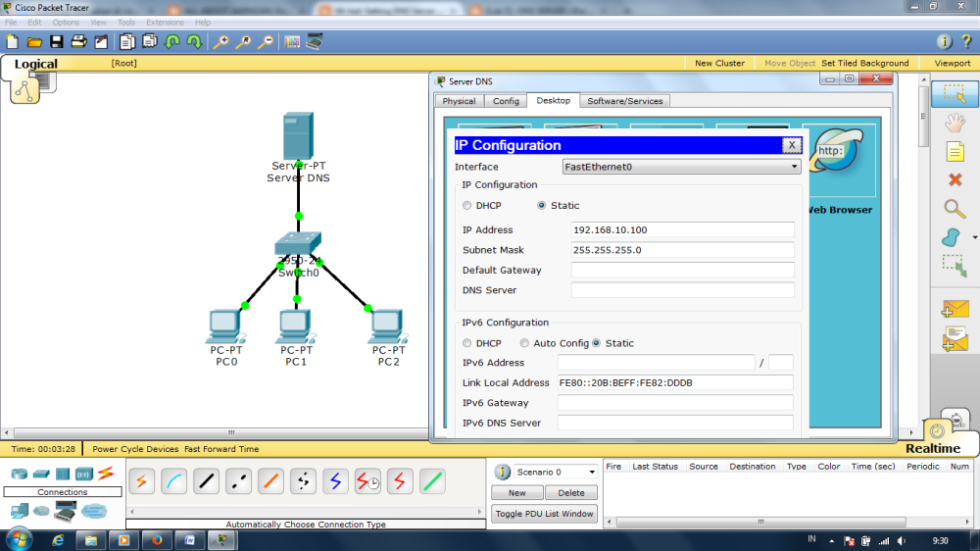This screenshot has width=980, height=551.
Task: Print using the printer toolbar icon
Action: 78,42
